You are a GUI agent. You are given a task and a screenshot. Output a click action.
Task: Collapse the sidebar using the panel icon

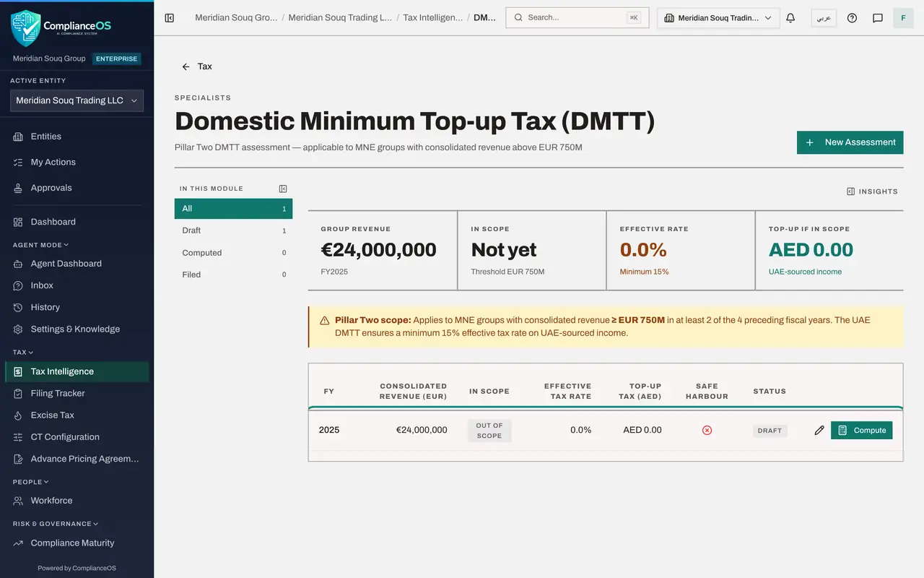click(x=170, y=17)
